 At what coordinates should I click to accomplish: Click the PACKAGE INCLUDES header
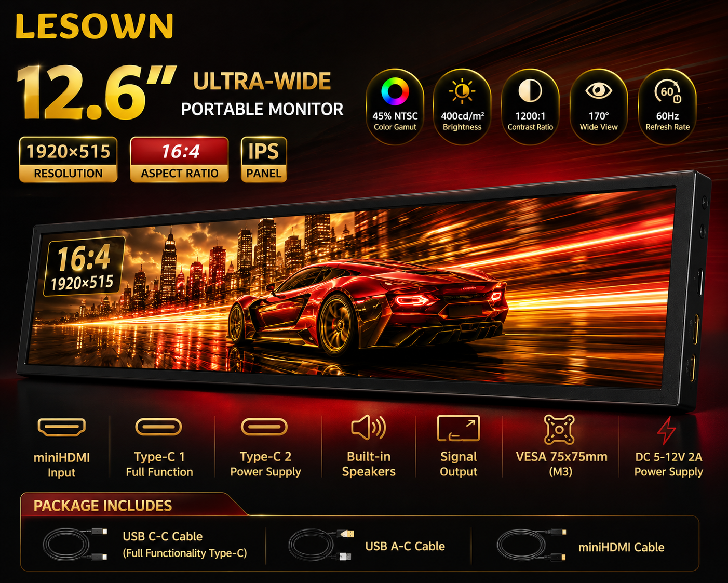click(103, 506)
